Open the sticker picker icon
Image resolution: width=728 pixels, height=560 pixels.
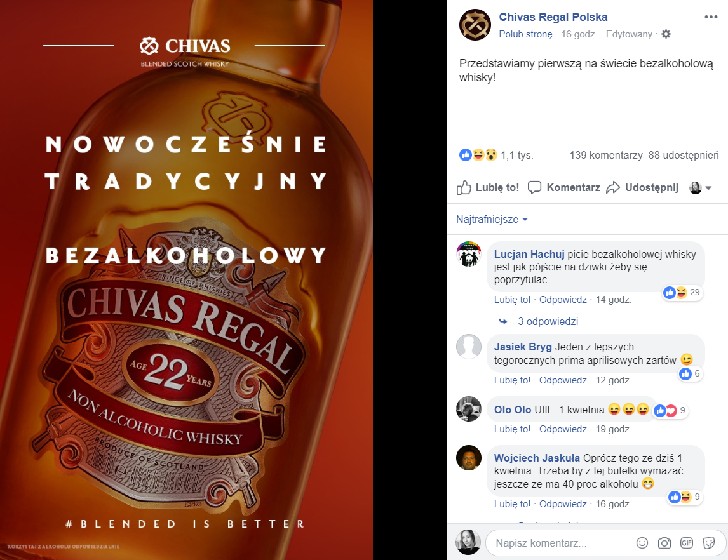pyautogui.click(x=709, y=543)
